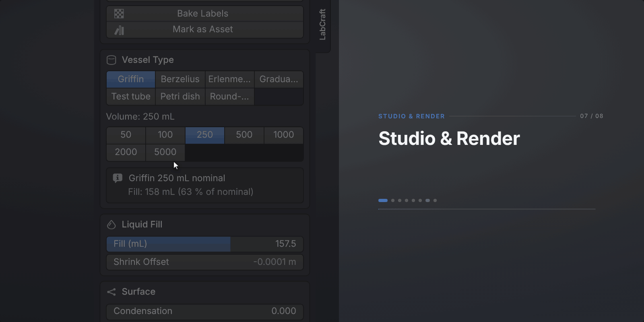The width and height of the screenshot is (644, 322).
Task: Choose the 1000 mL volume
Action: click(284, 135)
